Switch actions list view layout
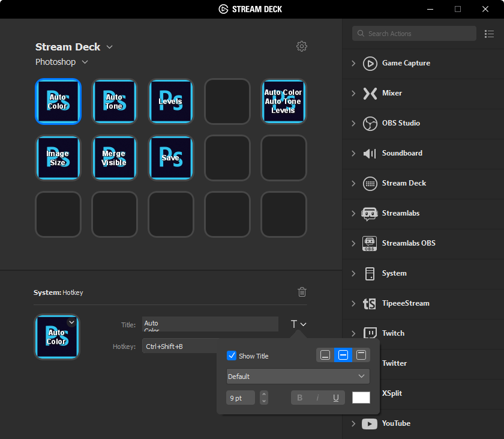Viewport: 504px width, 439px height. [489, 34]
